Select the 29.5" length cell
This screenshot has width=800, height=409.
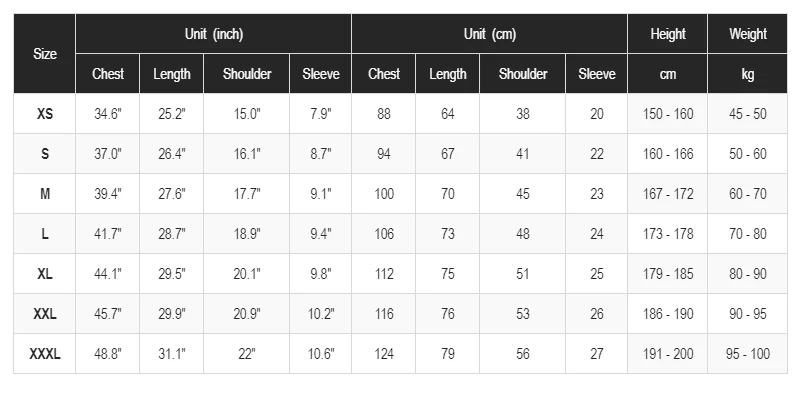pyautogui.click(x=171, y=274)
